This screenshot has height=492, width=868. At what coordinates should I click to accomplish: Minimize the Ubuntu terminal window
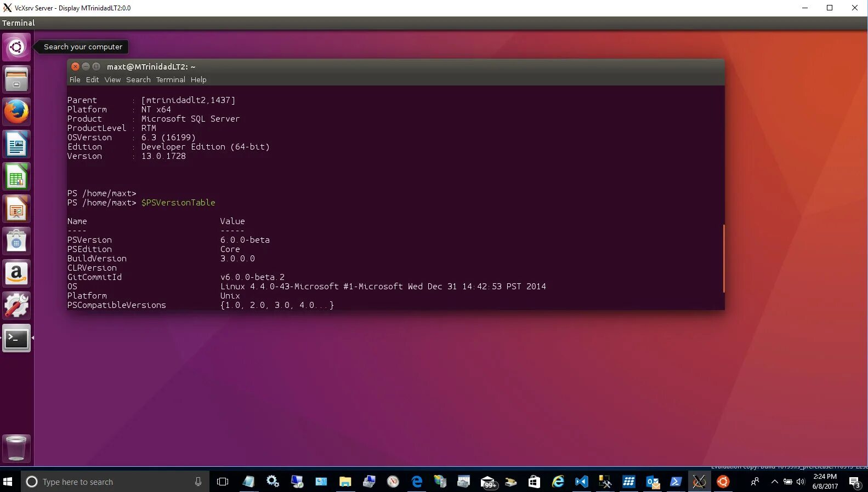[x=86, y=66]
